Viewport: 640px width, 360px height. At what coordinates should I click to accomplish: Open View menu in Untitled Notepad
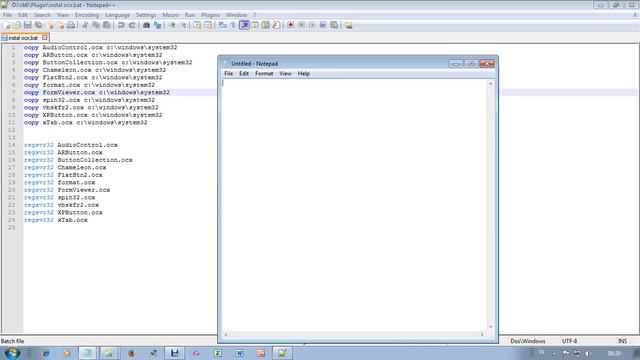tap(285, 73)
